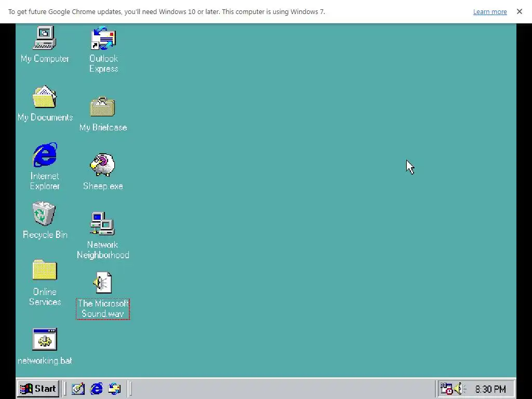Launch Internet Explorer from quick launch bar
Image resolution: width=532 pixels, height=399 pixels.
pyautogui.click(x=96, y=389)
